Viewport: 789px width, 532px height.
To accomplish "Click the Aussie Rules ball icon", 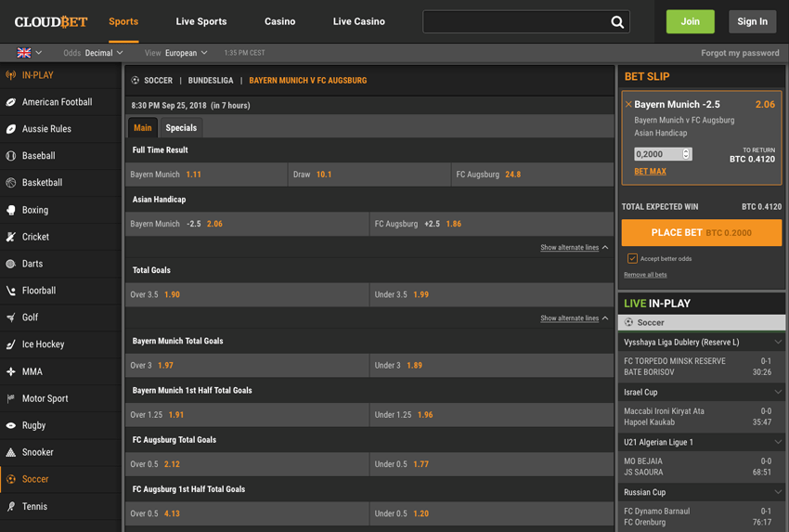I will click(x=10, y=129).
